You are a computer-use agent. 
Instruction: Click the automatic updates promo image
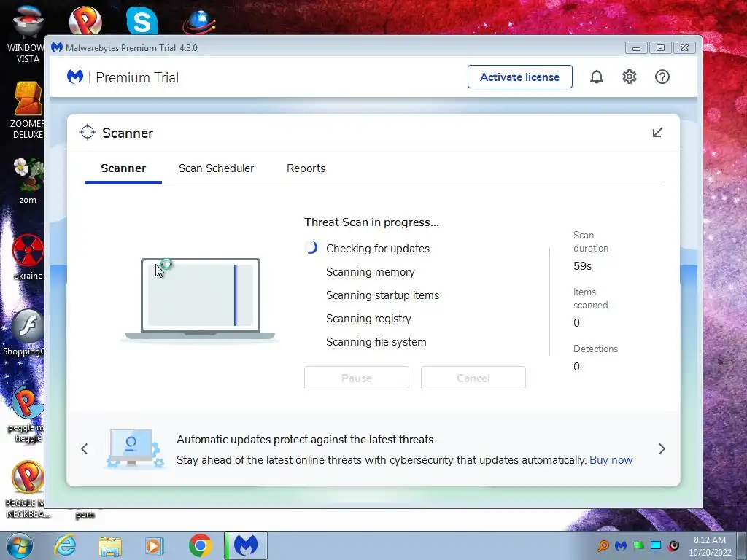click(x=134, y=448)
